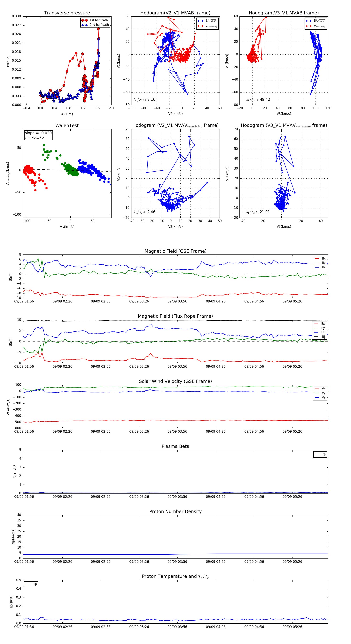Click the 'Pt(nPa)' y-axis label
Screen dimensions: 351x644
[8, 61]
